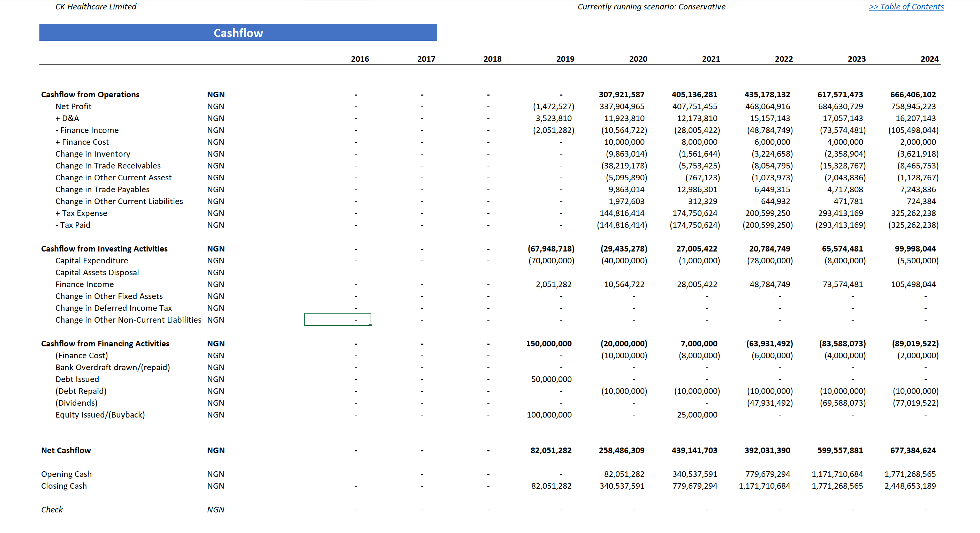The image size is (980, 533).
Task: Click the Debt Issued label
Action: 77,379
